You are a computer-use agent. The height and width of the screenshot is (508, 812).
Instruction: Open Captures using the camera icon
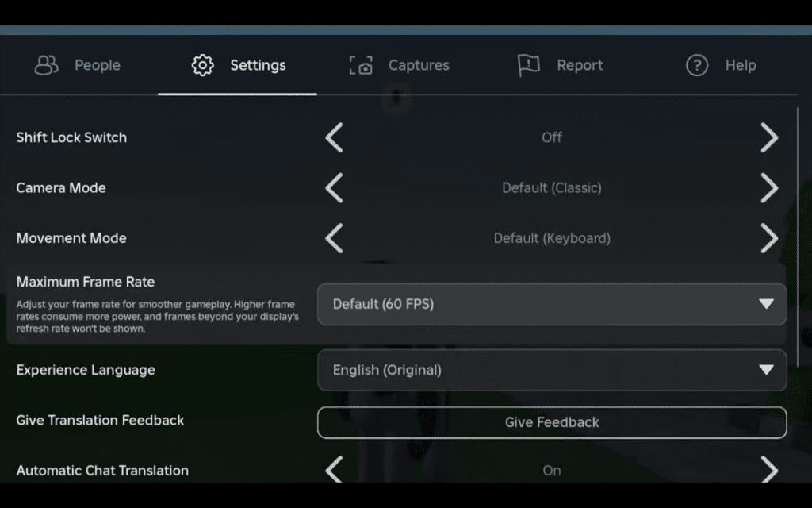tap(361, 66)
